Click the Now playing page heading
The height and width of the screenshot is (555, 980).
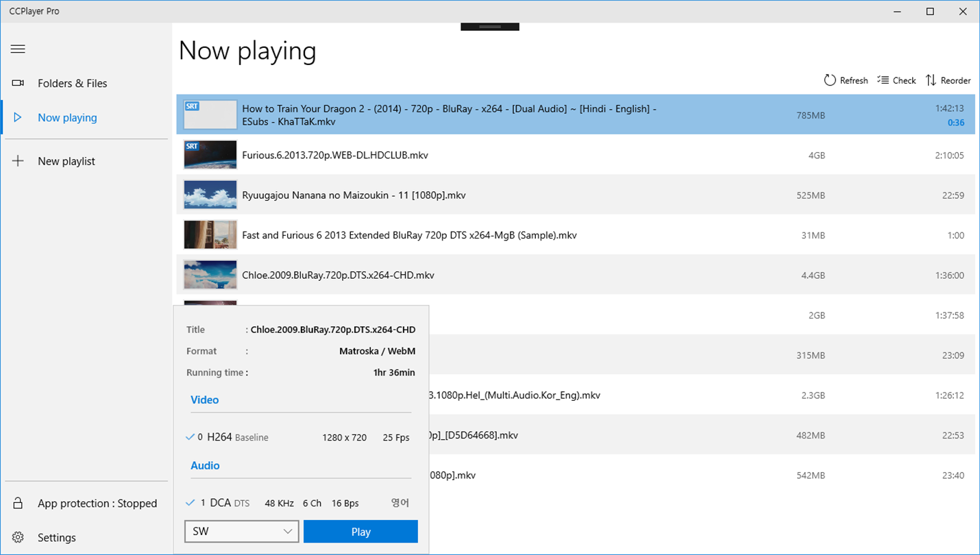247,51
